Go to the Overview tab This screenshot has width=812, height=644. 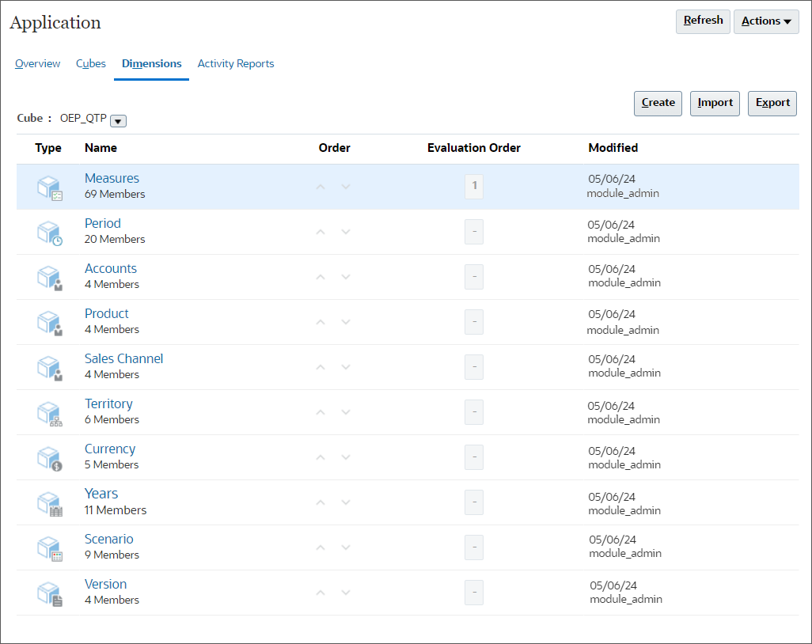point(37,63)
